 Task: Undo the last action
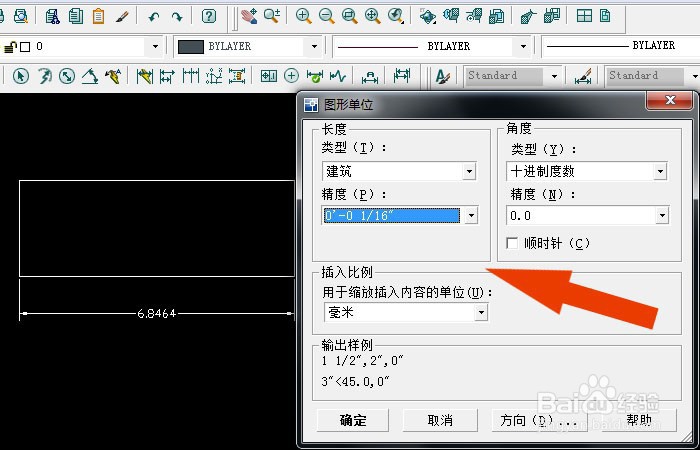[154, 17]
